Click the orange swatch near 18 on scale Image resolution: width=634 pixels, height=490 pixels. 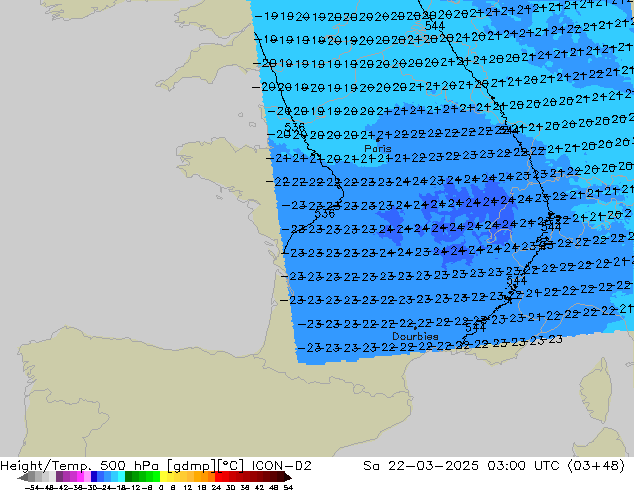(205, 476)
